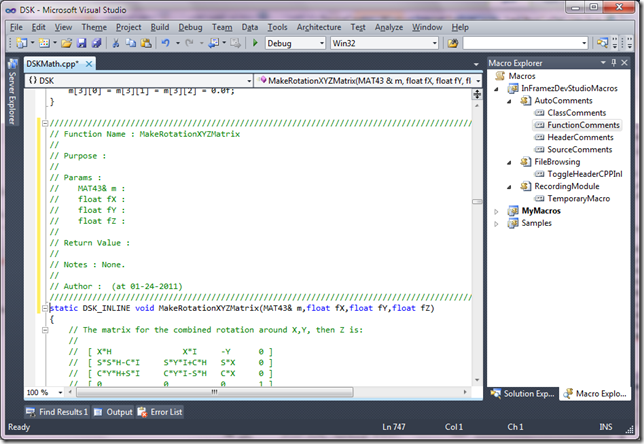The image size is (644, 444).
Task: Switch to the Macro Explorer bottom tab
Action: click(x=595, y=393)
